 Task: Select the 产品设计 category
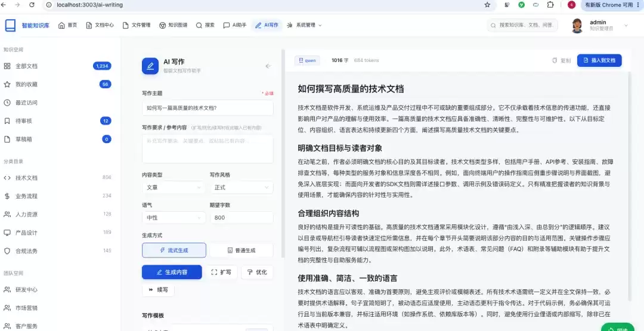(x=57, y=233)
